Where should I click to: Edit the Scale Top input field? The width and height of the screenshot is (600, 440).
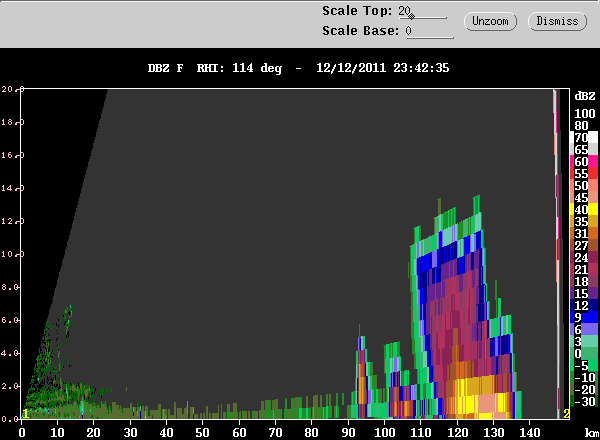tap(422, 11)
